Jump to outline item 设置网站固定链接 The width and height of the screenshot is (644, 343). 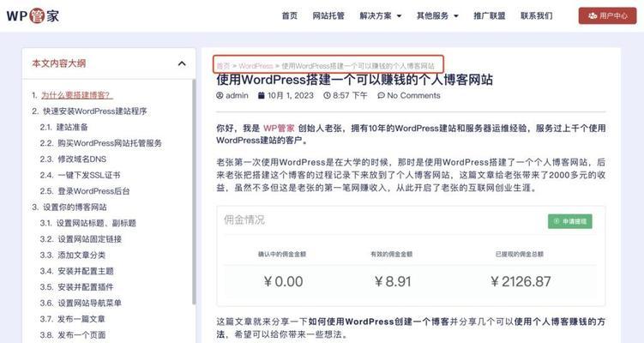click(x=89, y=239)
